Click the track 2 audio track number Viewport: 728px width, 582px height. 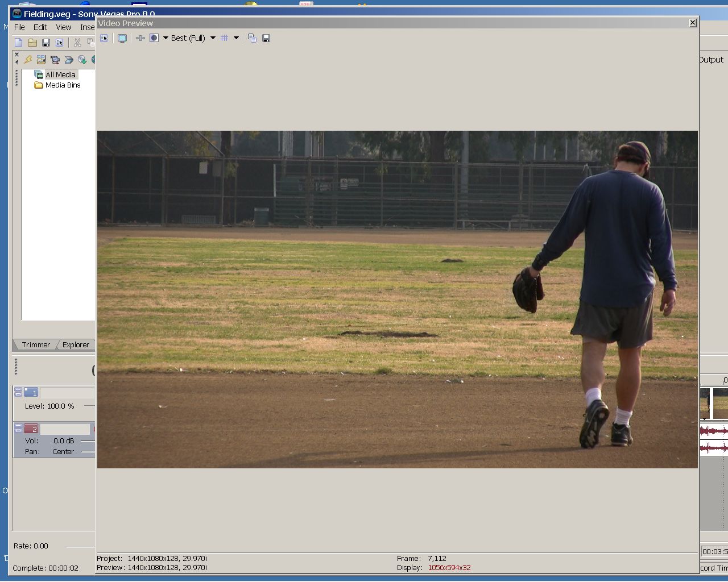click(31, 429)
